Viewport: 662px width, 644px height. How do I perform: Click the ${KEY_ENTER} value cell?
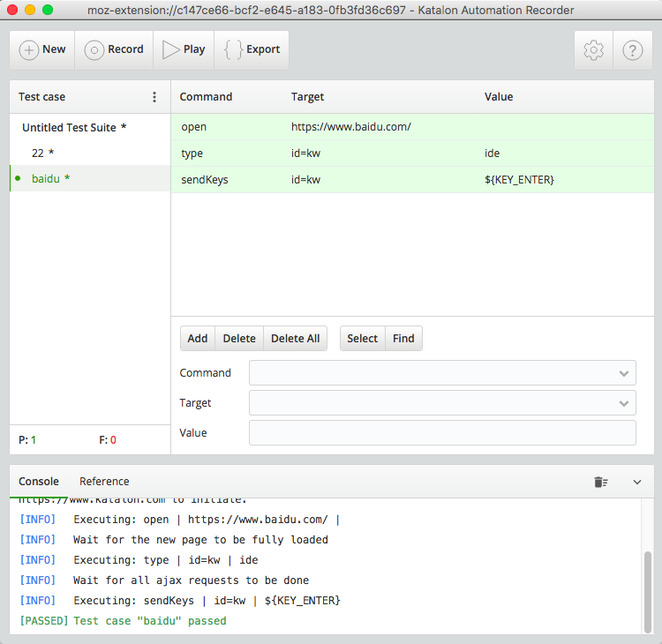point(519,180)
